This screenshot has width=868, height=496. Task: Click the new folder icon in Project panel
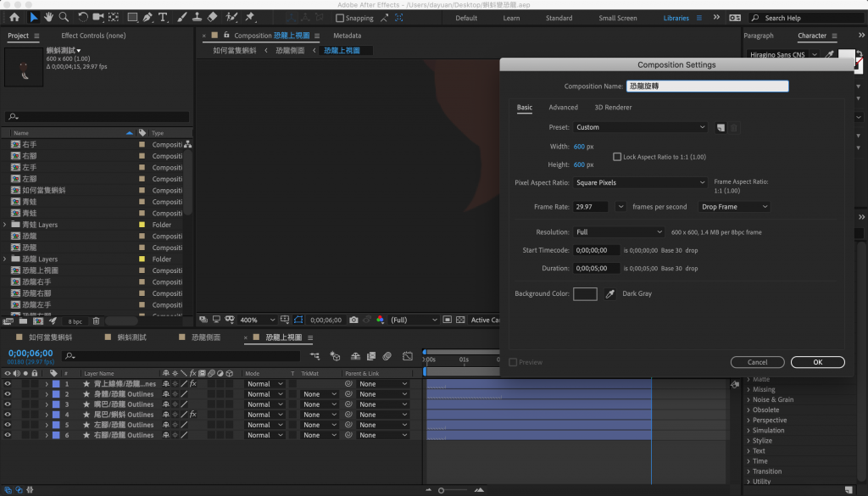click(x=23, y=321)
